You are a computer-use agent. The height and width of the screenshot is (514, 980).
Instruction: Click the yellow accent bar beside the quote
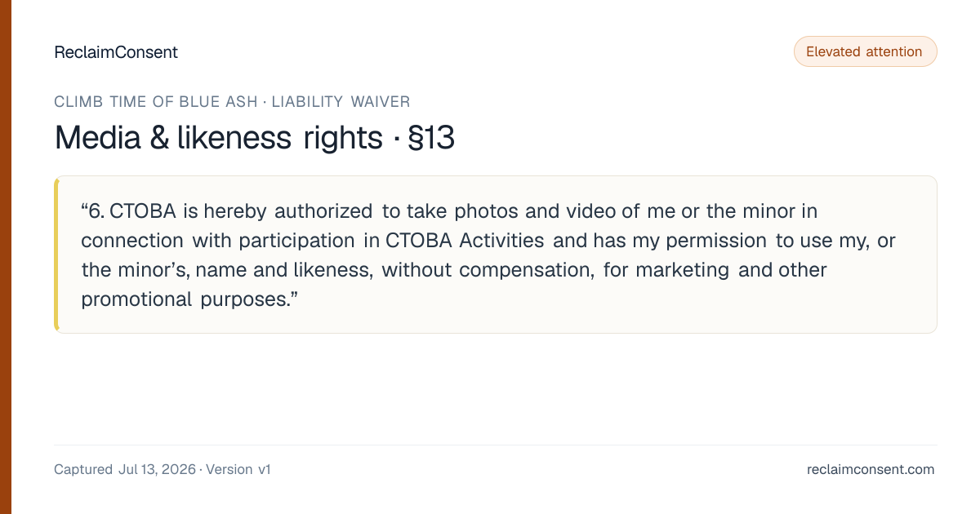pos(56,255)
